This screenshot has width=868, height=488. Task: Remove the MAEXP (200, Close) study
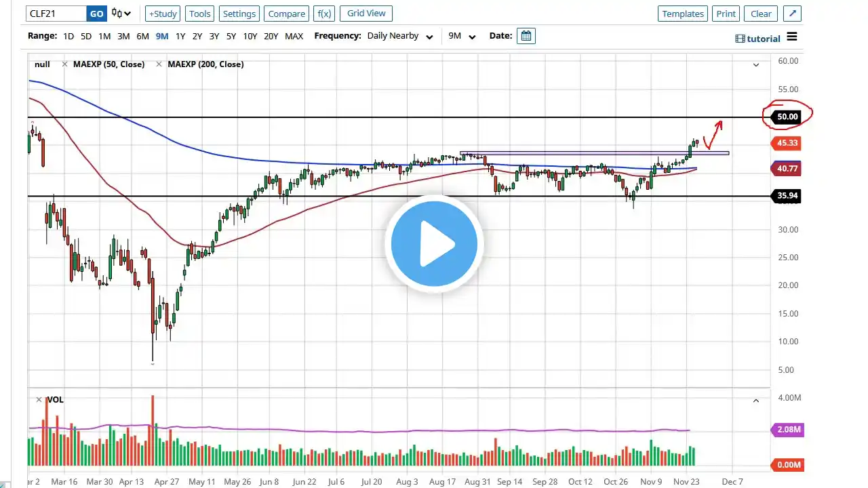coord(159,64)
